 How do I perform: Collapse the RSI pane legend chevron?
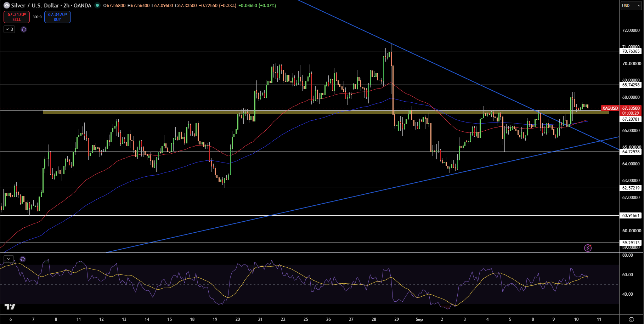pos(9,259)
